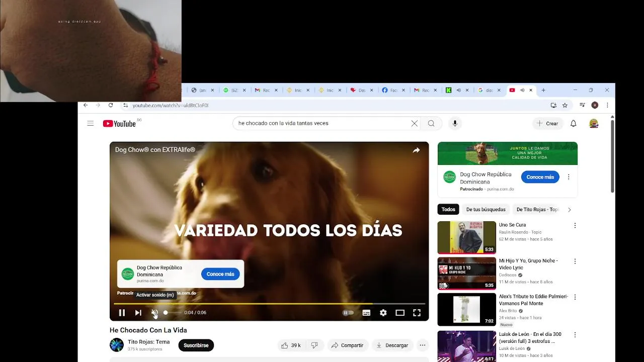Open the Uno Se Cura thumbnail
Image resolution: width=644 pixels, height=362 pixels.
[x=466, y=237]
